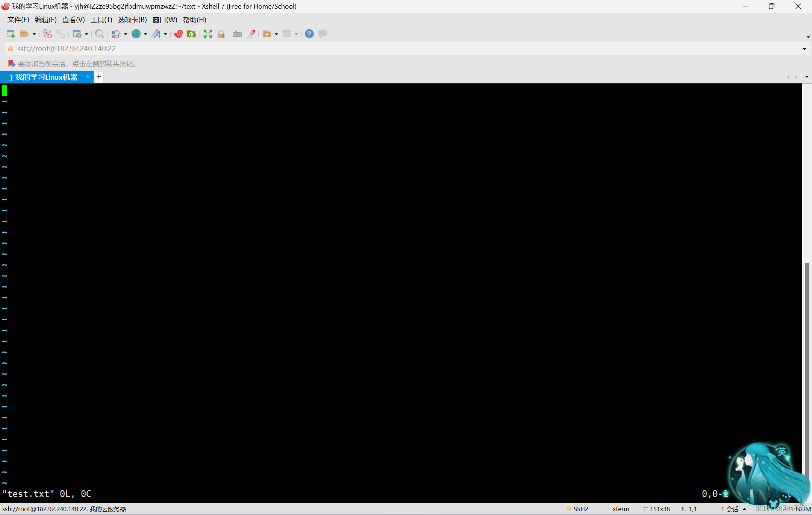
Task: Launch Xftp green folder icon
Action: pyautogui.click(x=192, y=34)
